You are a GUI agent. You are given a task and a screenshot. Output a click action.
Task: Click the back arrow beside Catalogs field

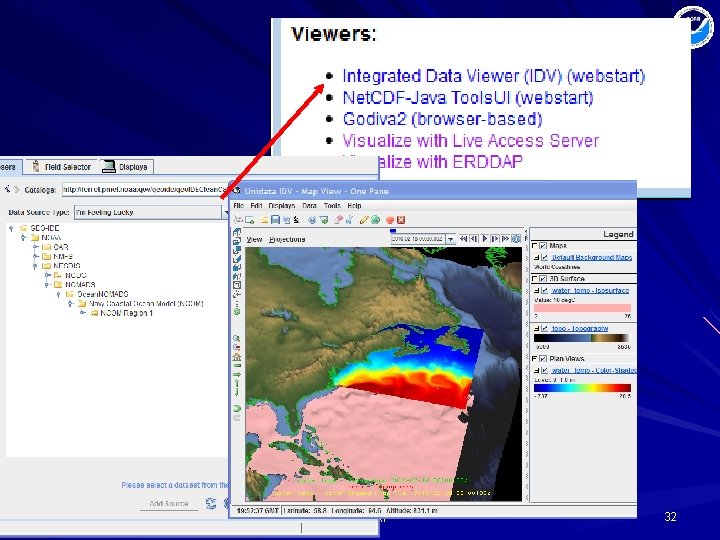tap(7, 189)
